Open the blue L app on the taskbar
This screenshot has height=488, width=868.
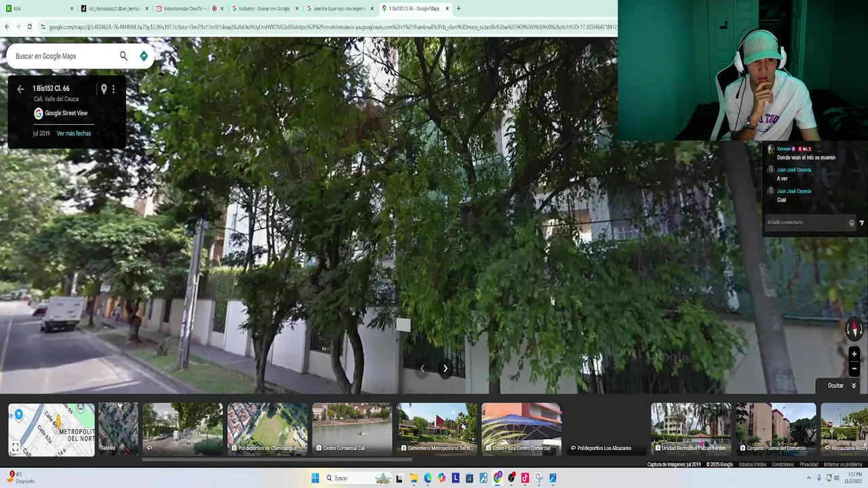coord(456,478)
